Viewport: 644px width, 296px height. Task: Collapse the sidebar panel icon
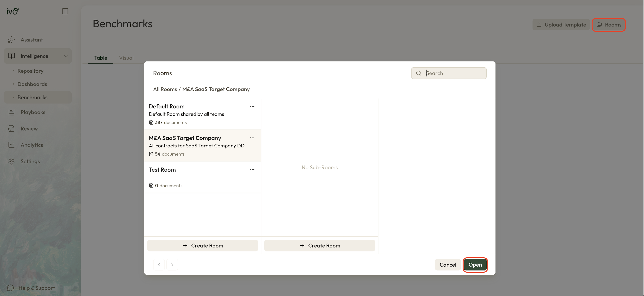[x=65, y=11]
